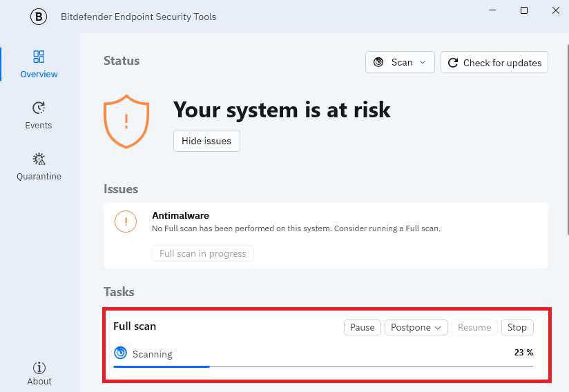This screenshot has width=569, height=392.
Task: Click the Bitdefender B logo icon
Action: (x=39, y=17)
